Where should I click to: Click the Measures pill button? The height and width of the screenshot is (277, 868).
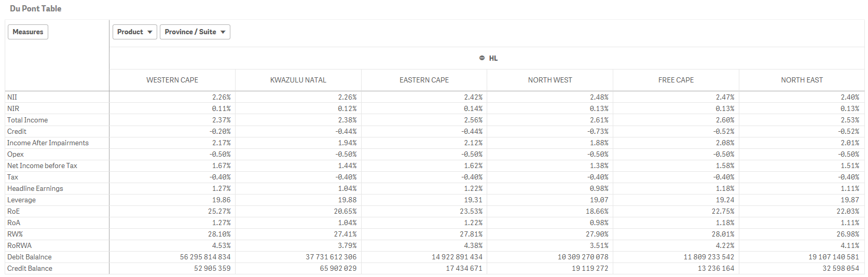pyautogui.click(x=28, y=32)
